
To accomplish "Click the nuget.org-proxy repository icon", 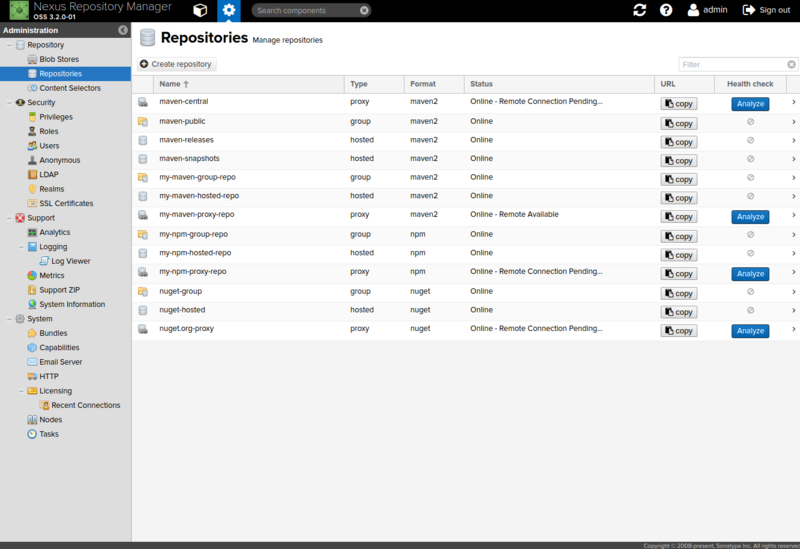I will coord(143,330).
